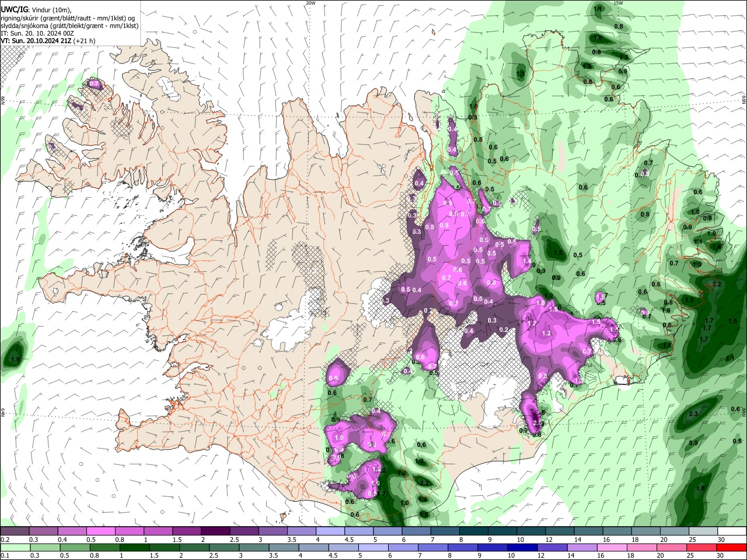Viewport: 747px width, 560px height.
Task: Select lower-row swatch between 4 and 4.5
Action: [313, 548]
